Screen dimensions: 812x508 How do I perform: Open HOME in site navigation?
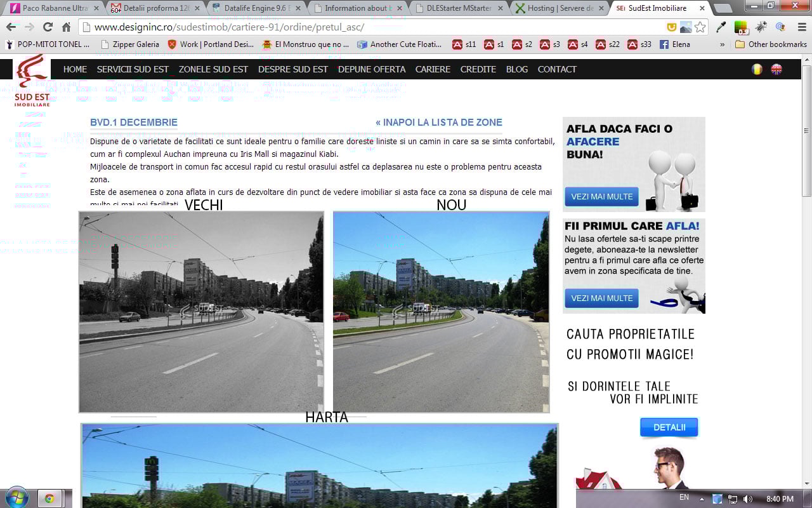point(75,69)
